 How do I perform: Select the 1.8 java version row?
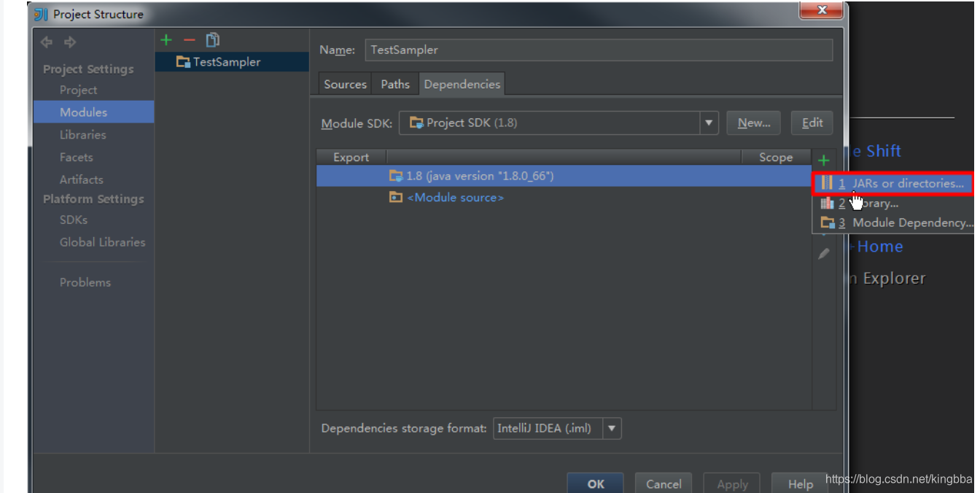(x=564, y=176)
